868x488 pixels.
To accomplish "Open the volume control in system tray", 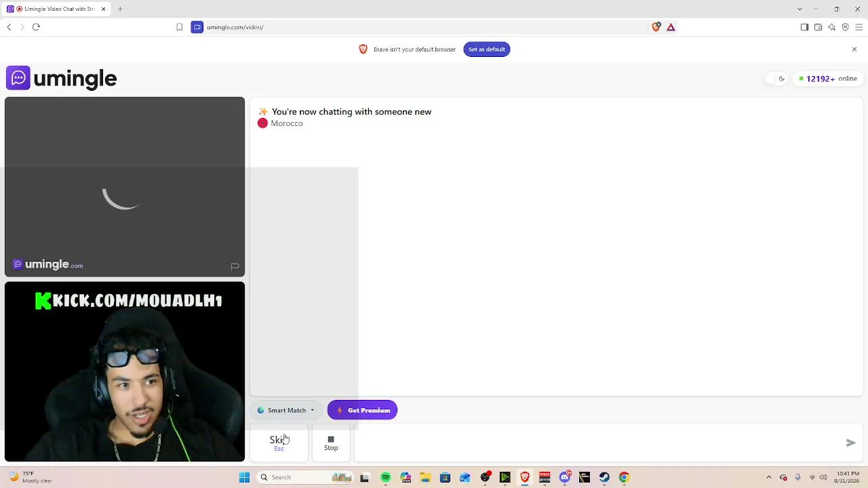I will coord(823,477).
